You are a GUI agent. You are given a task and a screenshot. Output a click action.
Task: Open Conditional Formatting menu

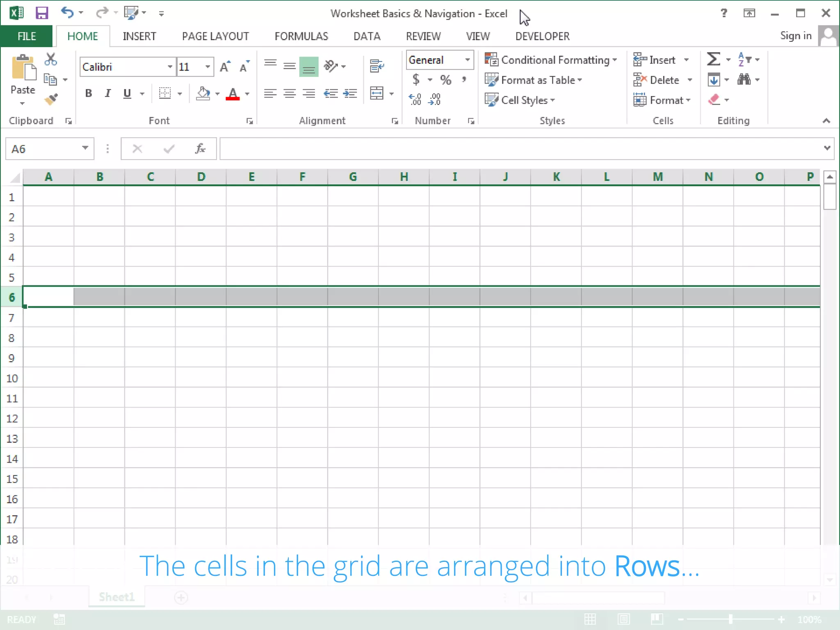tap(551, 60)
